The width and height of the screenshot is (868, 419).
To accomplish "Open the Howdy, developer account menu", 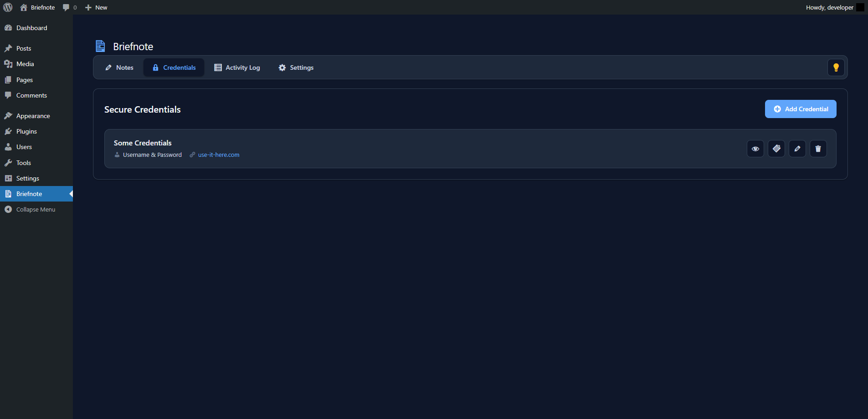I will pyautogui.click(x=835, y=7).
